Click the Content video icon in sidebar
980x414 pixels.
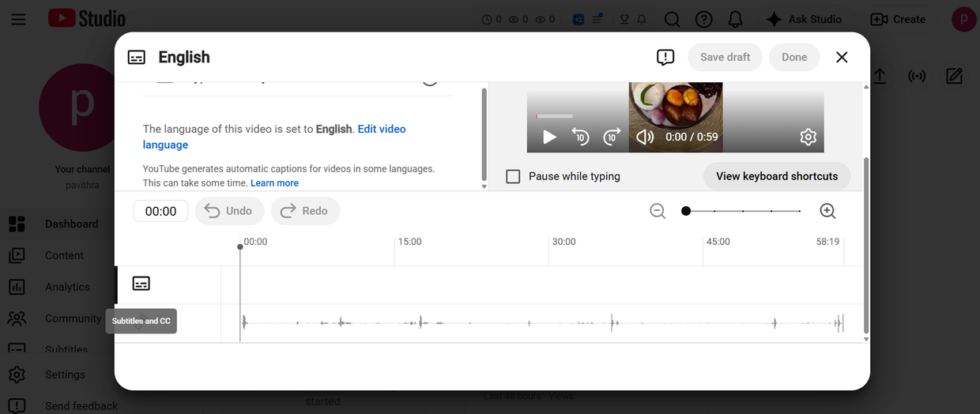click(x=17, y=255)
